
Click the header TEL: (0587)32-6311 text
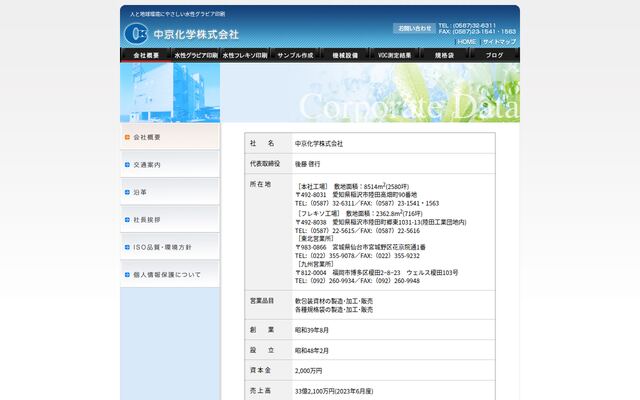(x=467, y=25)
